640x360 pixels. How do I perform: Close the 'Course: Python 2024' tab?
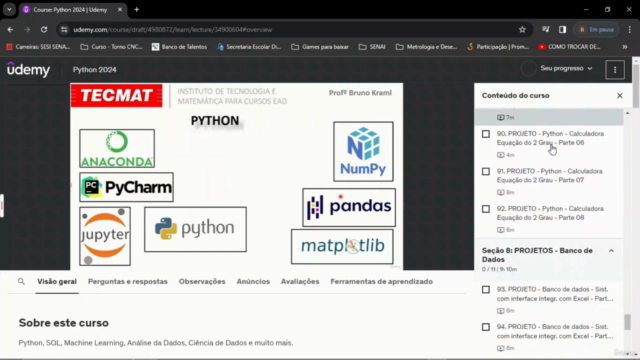tap(120, 9)
